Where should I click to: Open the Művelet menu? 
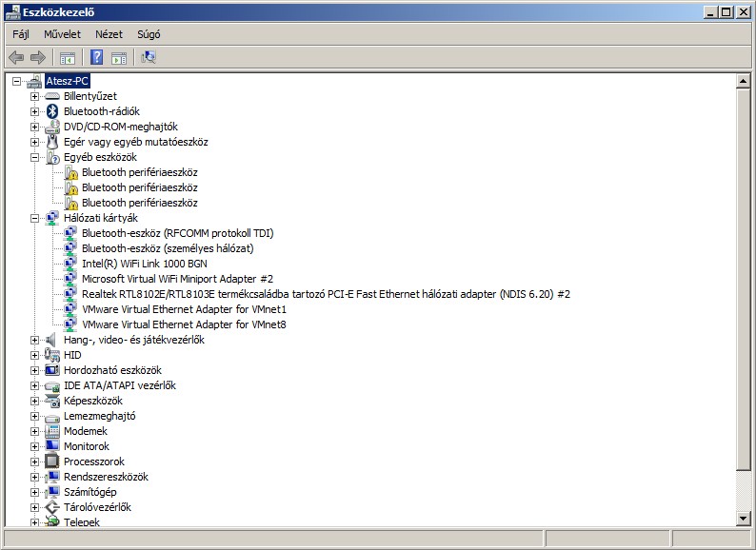62,34
